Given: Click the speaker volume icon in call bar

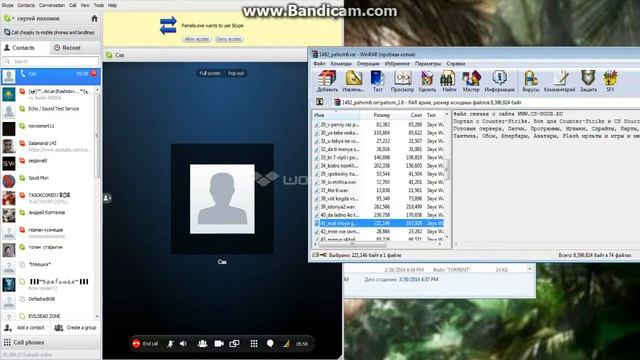Looking at the screenshot, I should pos(184,344).
